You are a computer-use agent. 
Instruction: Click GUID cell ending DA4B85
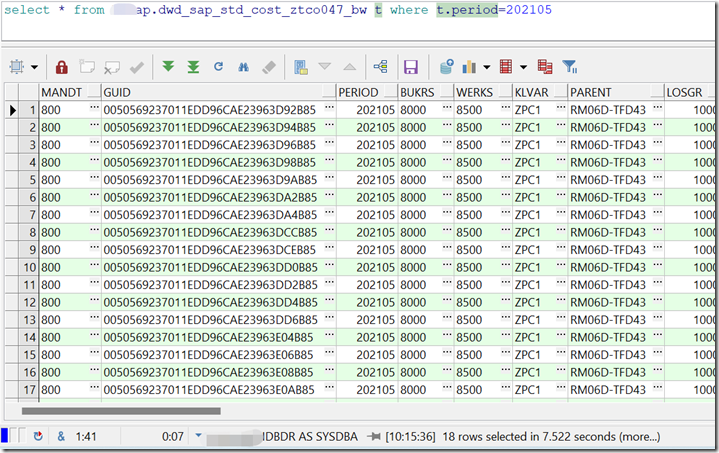point(210,215)
